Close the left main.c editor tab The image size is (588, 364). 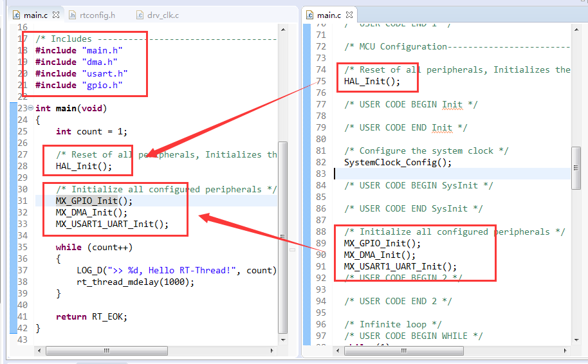[x=55, y=14]
